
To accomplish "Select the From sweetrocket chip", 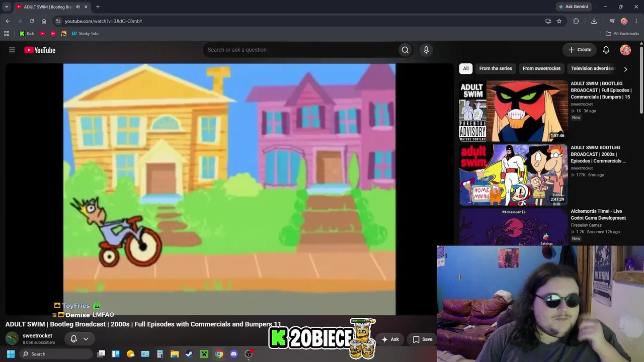I will pos(541,68).
